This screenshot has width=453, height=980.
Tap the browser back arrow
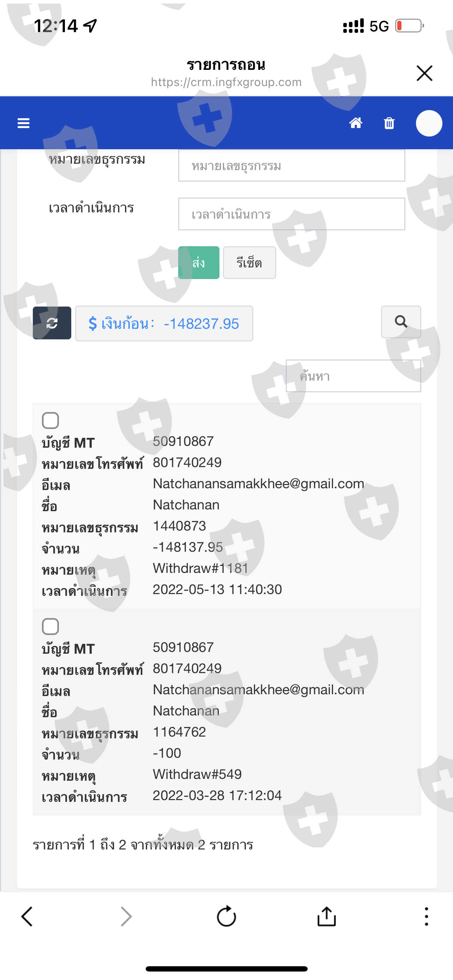[27, 917]
